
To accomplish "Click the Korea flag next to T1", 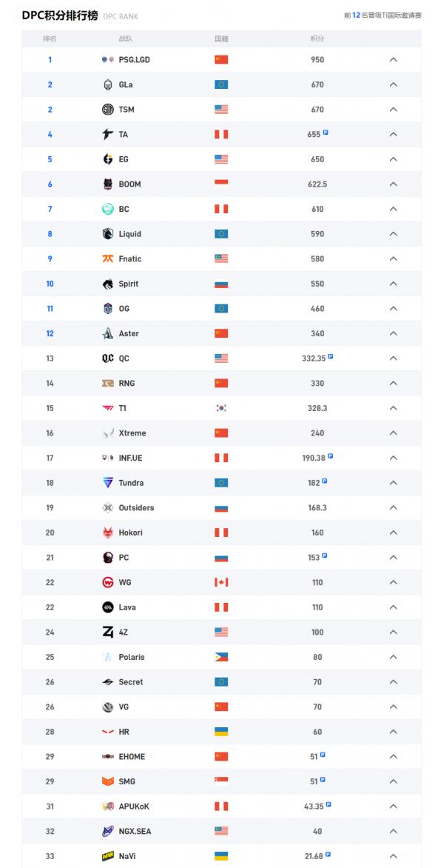I will (x=222, y=408).
